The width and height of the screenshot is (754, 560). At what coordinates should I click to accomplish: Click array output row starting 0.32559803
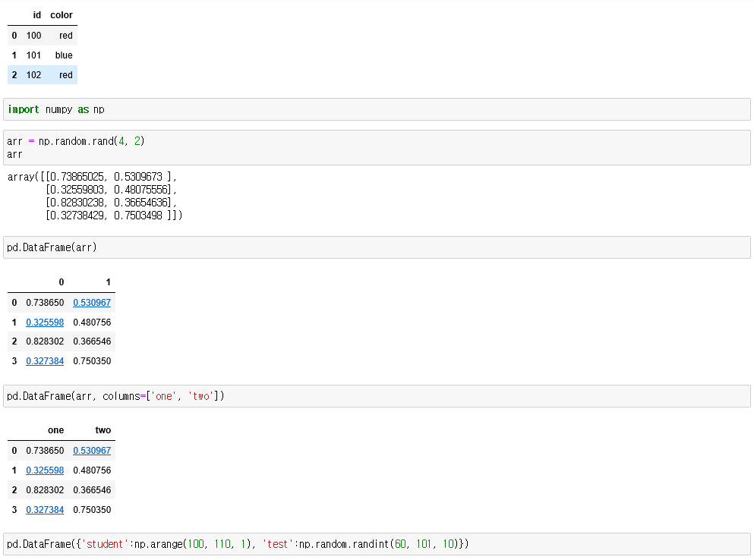point(112,190)
